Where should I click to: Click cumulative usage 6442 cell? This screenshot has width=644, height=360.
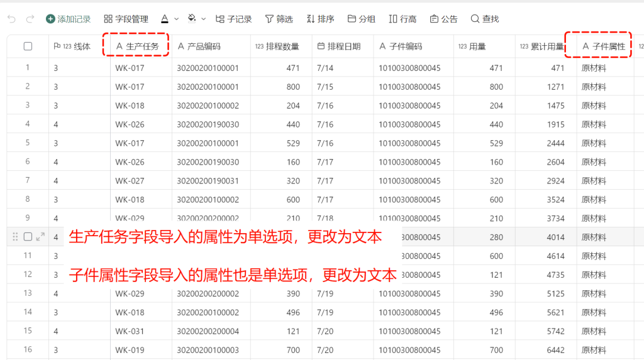click(547, 350)
